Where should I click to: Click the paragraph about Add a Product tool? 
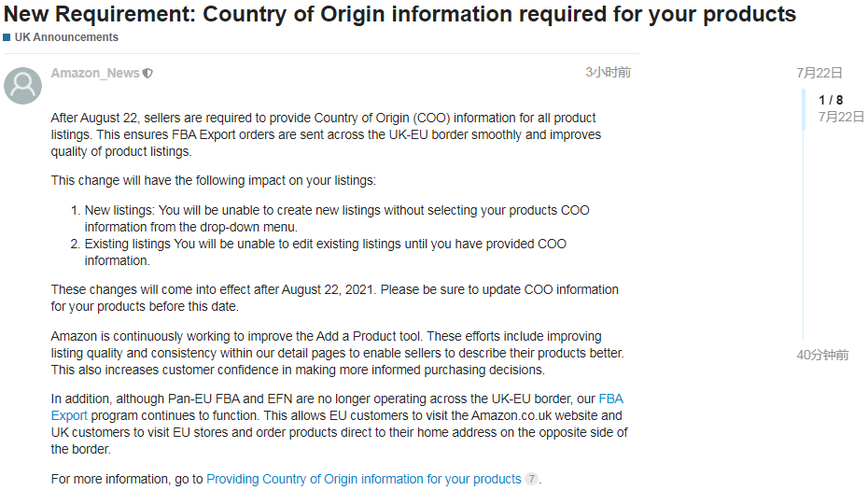tap(338, 353)
